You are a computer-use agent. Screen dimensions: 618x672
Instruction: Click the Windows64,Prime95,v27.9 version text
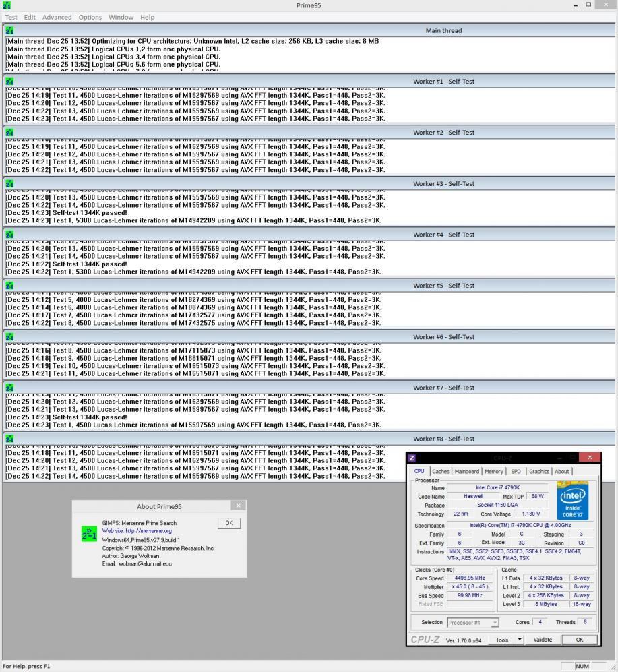tap(141, 540)
